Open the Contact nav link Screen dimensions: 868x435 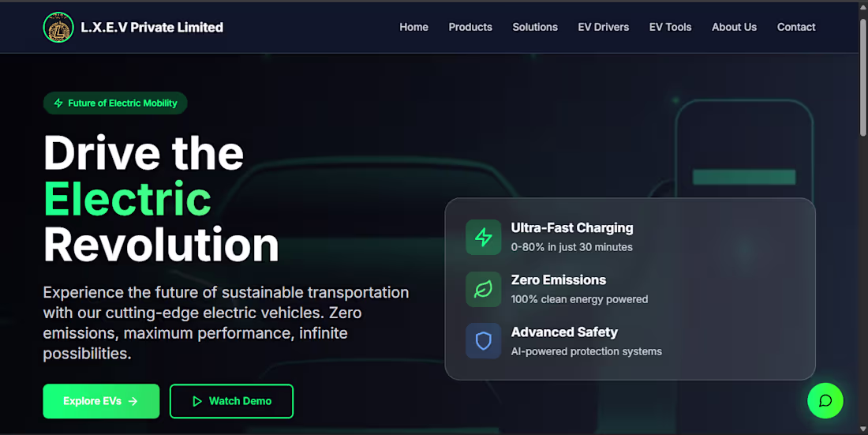[x=796, y=27]
